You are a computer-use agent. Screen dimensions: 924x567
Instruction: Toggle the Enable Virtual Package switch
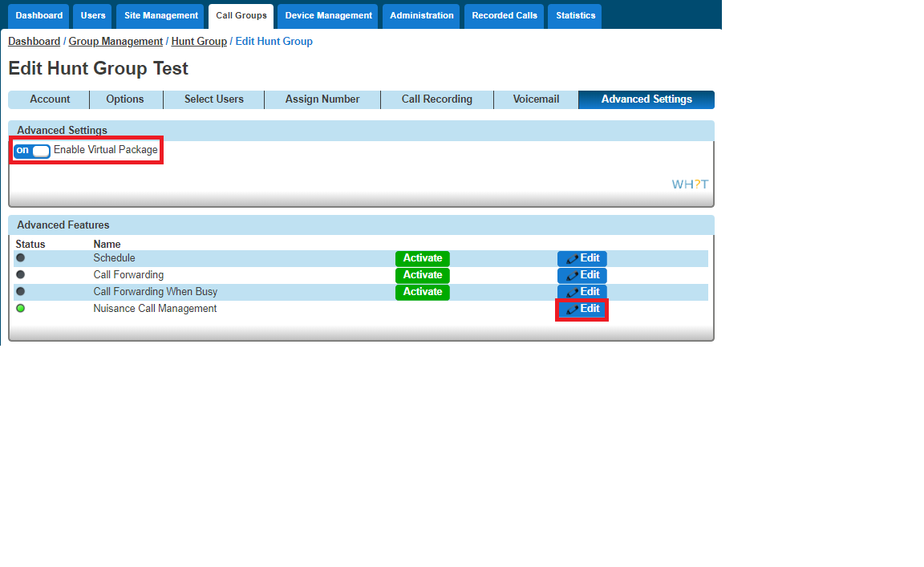point(32,151)
